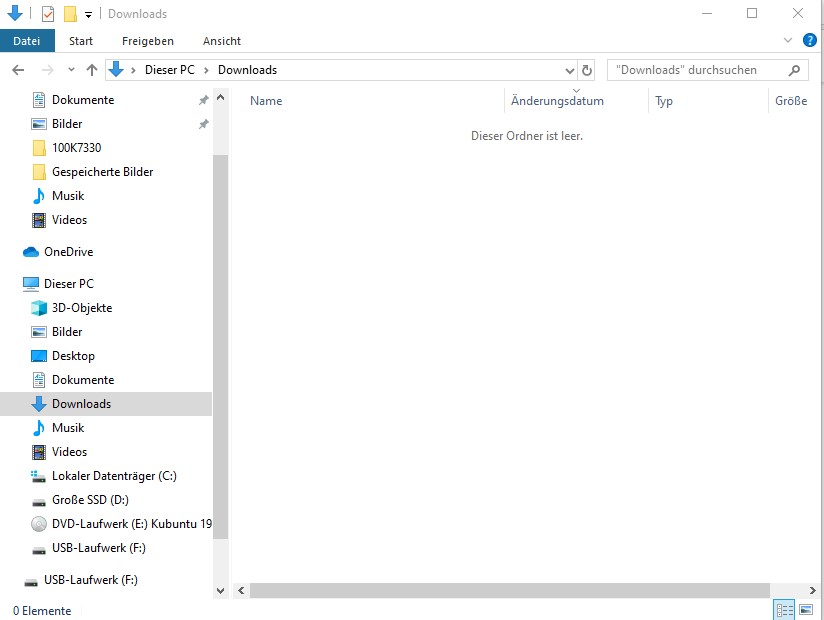Click navigation pane scroll down arrow
Viewport: 824px width, 620px height.
tap(221, 591)
